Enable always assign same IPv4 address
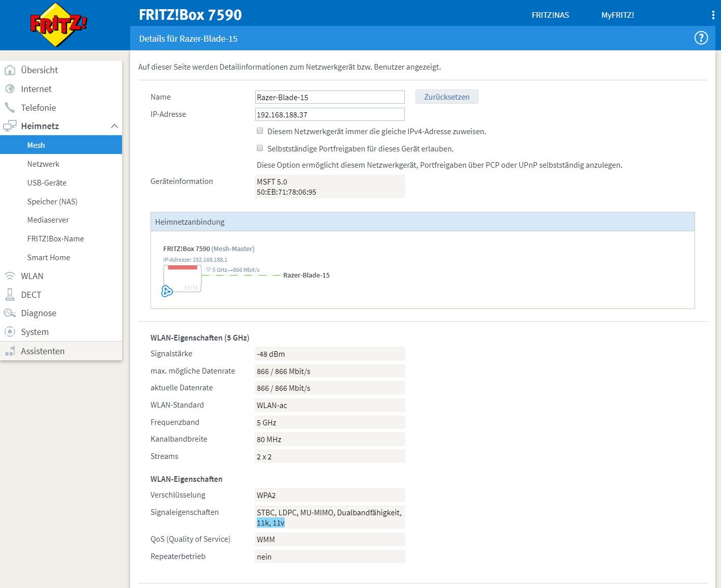The width and height of the screenshot is (721, 588). (x=260, y=131)
